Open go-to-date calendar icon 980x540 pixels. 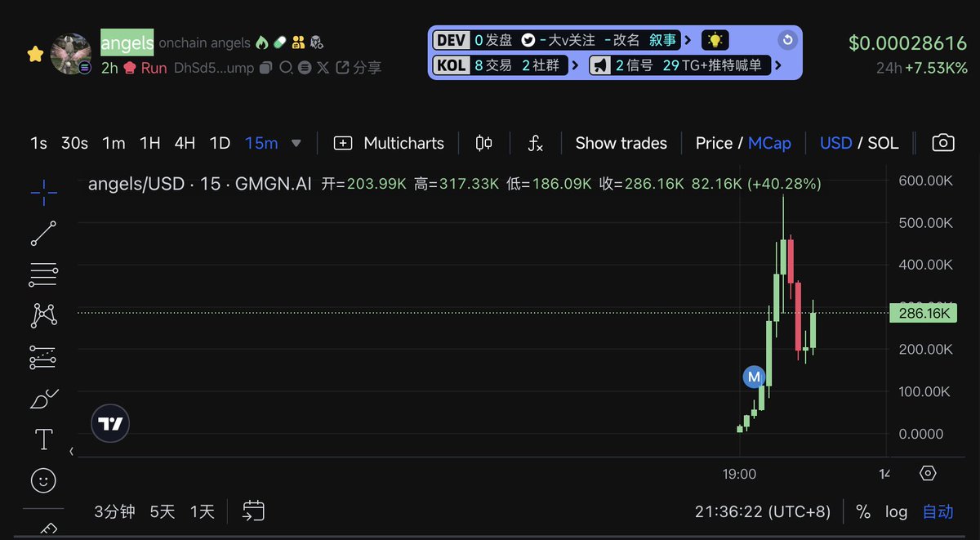pos(253,511)
